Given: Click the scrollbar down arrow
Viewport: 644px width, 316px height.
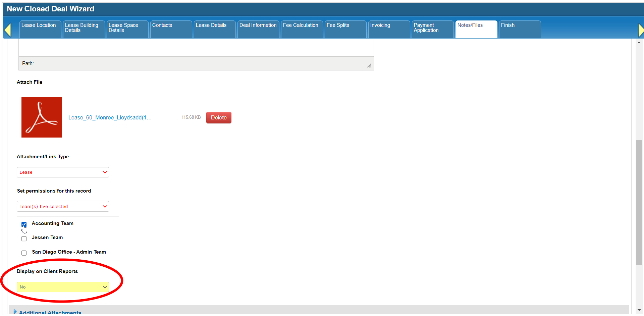Looking at the screenshot, I should [639, 310].
